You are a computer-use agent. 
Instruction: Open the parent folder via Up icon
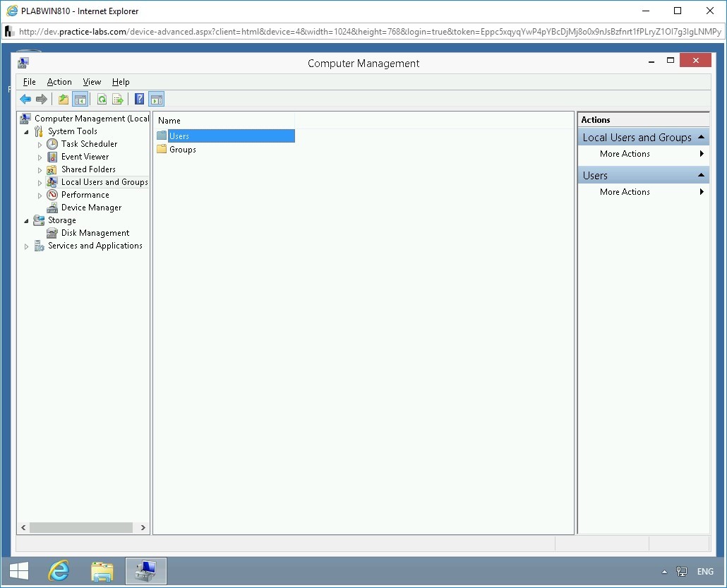[62, 99]
